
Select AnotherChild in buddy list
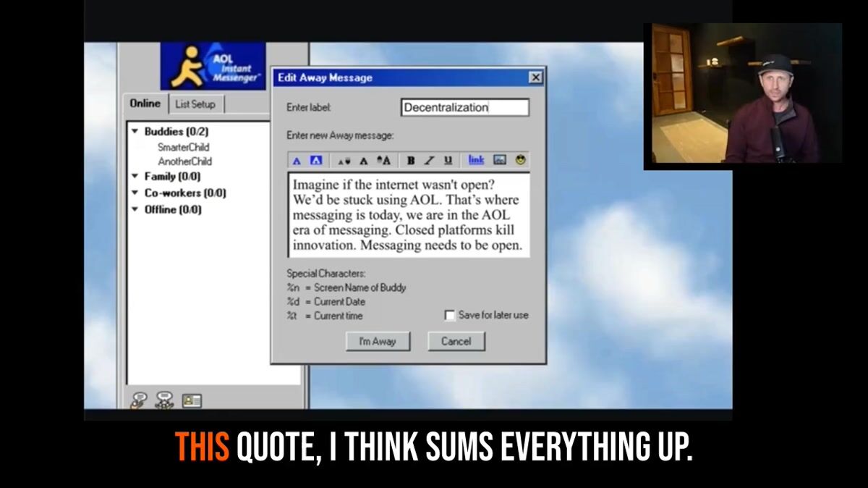(x=185, y=161)
